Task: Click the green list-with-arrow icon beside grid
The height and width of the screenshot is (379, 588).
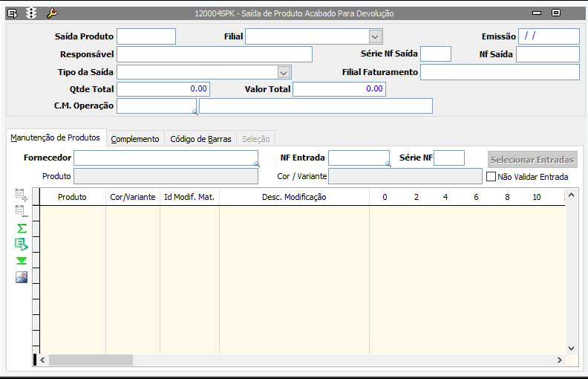Action: [x=22, y=244]
